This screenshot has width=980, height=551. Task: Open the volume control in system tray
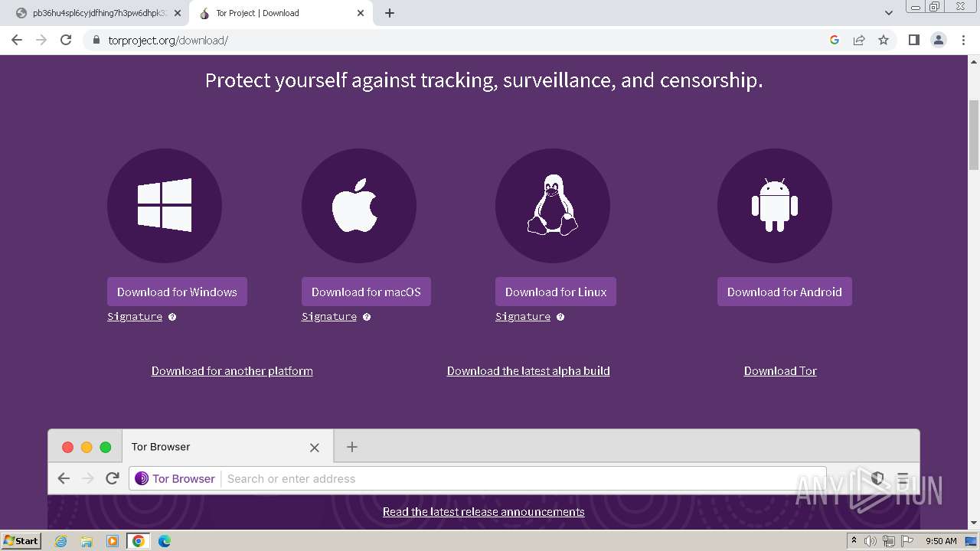click(871, 541)
